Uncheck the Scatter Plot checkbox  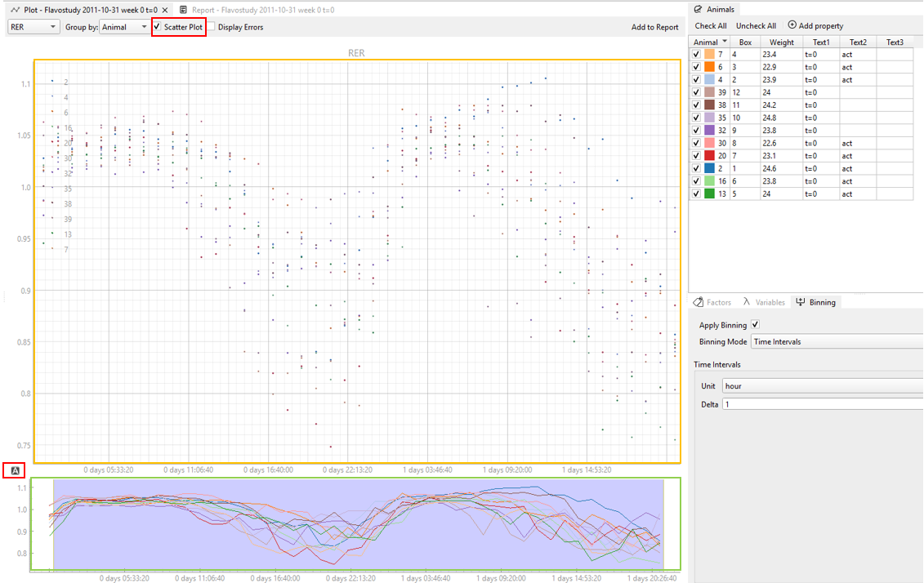[x=158, y=27]
